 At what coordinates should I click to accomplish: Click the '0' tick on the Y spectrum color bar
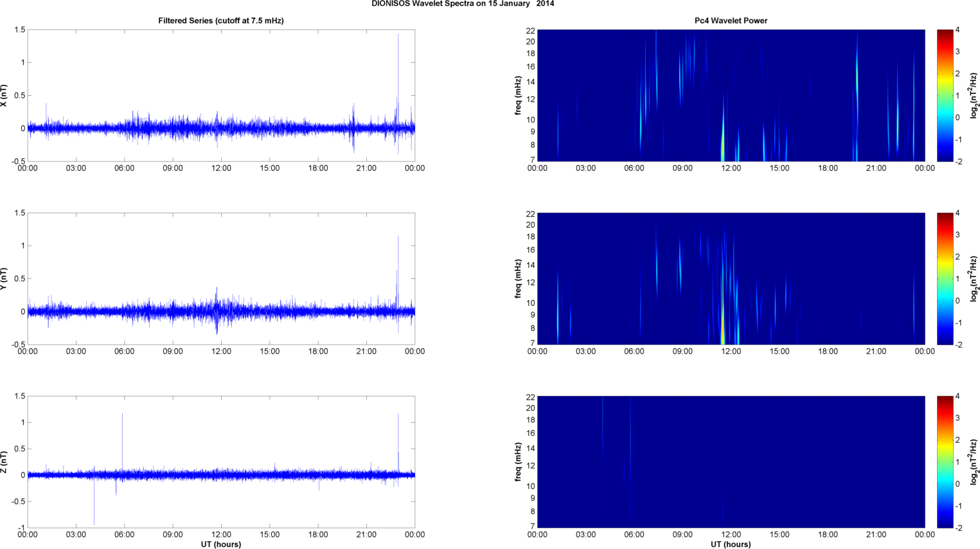pos(958,301)
